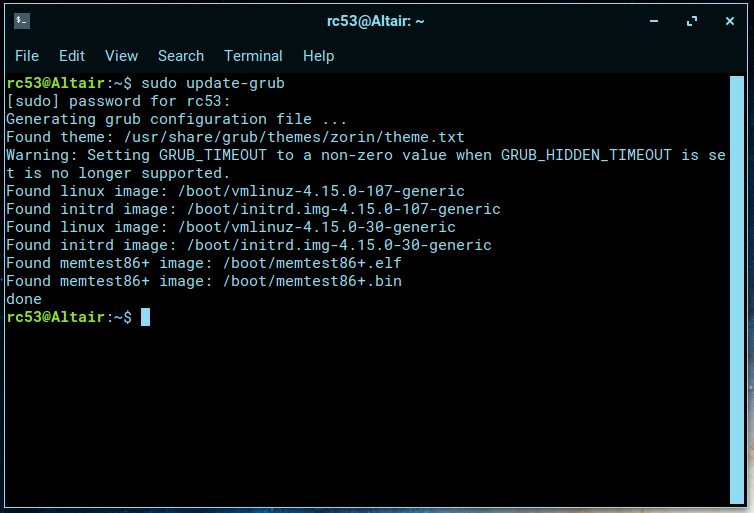
Task: Select the Terminal menu
Action: (253, 56)
